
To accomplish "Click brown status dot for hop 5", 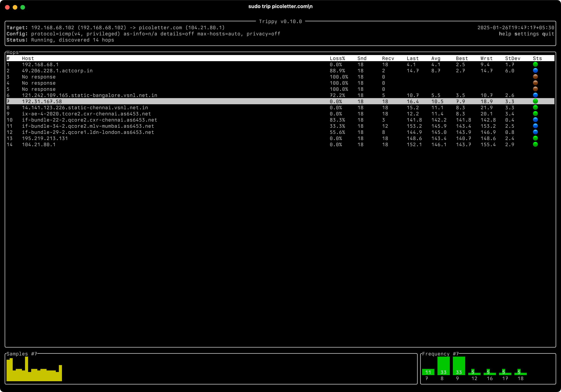I will (535, 89).
